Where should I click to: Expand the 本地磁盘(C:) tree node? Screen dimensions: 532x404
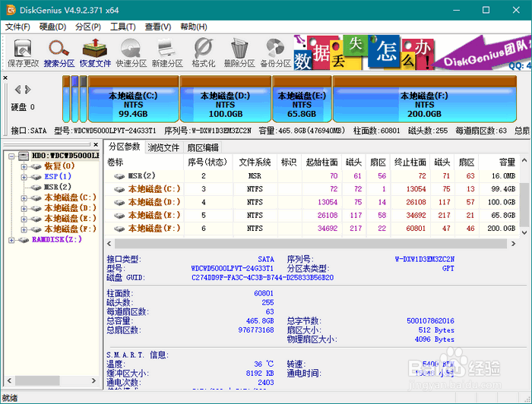[x=24, y=198]
